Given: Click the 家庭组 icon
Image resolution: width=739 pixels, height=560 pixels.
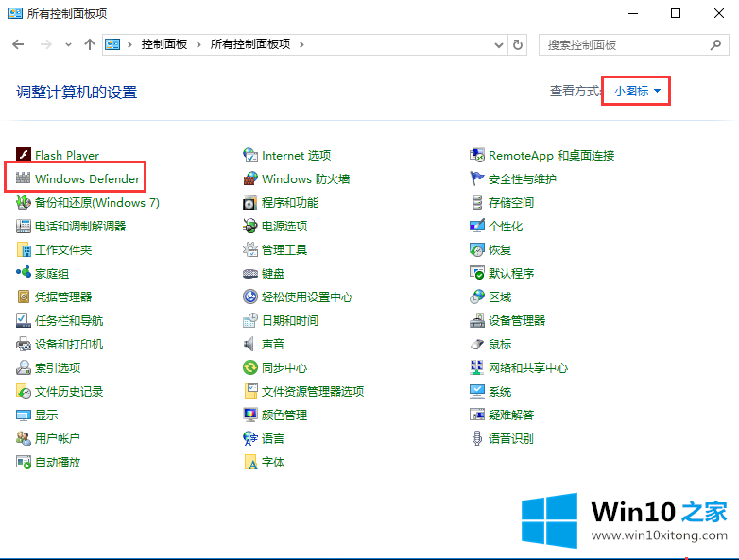Looking at the screenshot, I should 23,273.
